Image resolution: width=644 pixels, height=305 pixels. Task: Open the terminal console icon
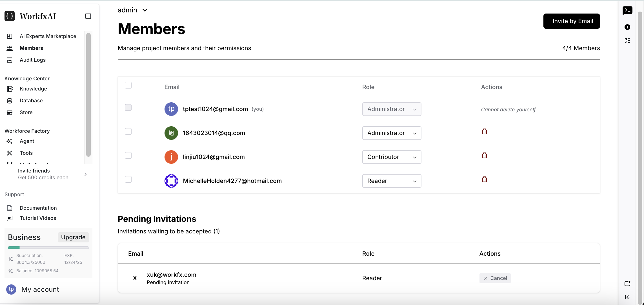627,10
